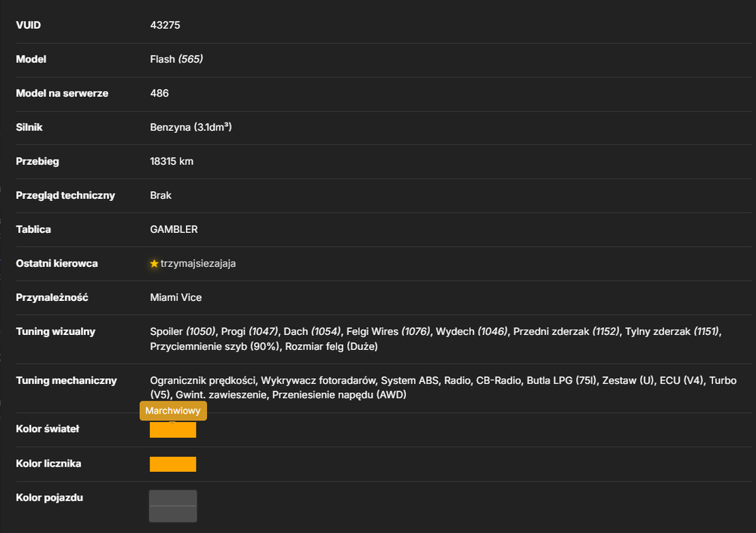Click the Wydech (1046) entry

472,331
